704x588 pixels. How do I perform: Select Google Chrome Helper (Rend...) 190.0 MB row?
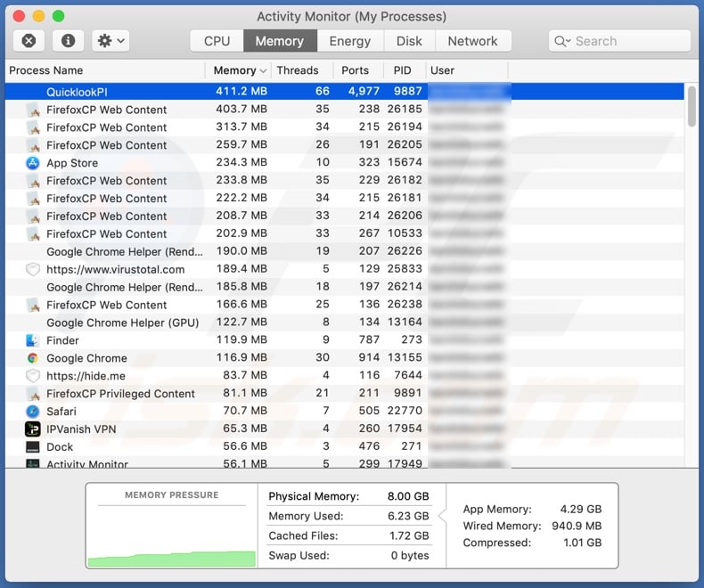[344, 251]
